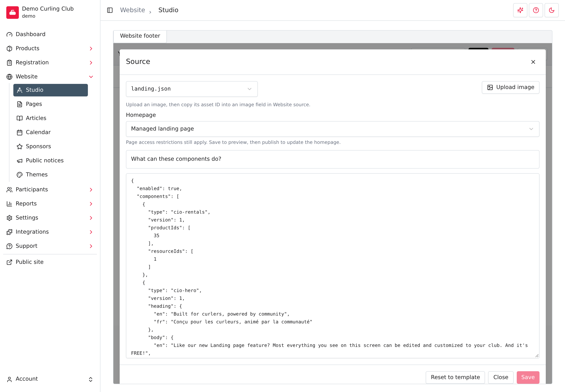
Task: Click the Public notices megaphone icon
Action: [20, 161]
